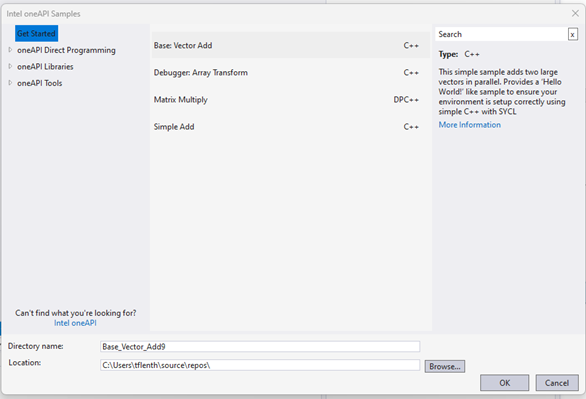
Task: Click the Cancel button
Action: (557, 383)
